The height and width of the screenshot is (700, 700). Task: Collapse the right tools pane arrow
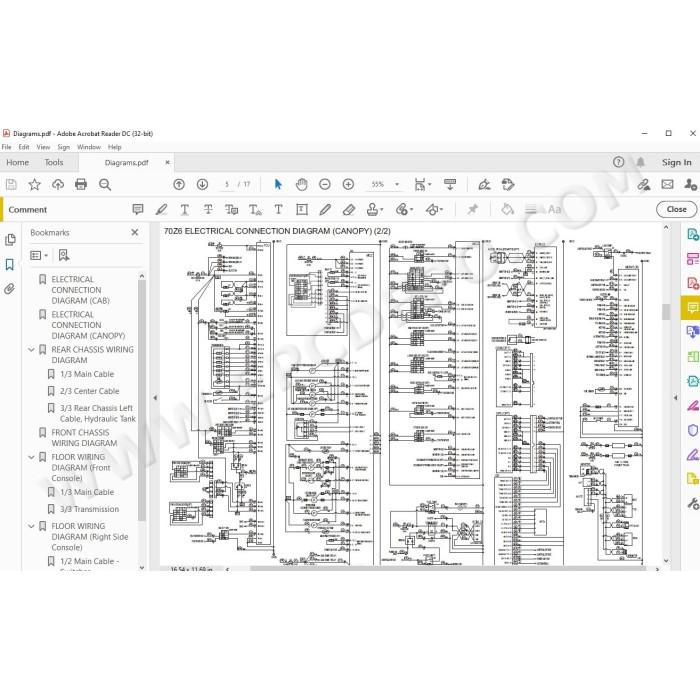click(x=675, y=397)
